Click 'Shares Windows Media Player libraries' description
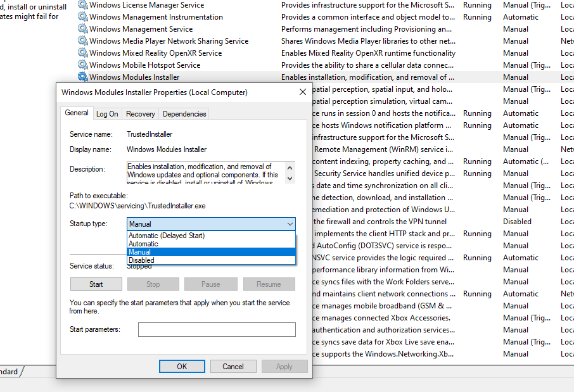Image resolution: width=574 pixels, height=392 pixels. pos(368,41)
